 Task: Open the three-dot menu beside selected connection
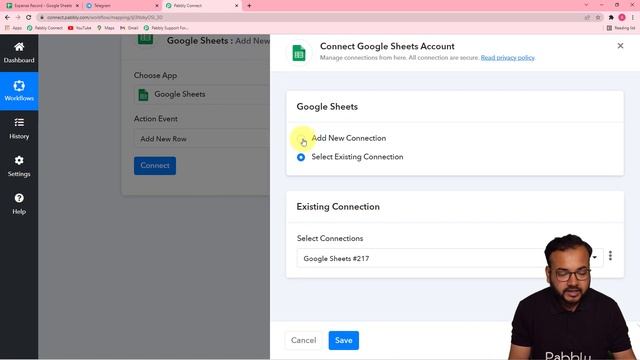pos(610,256)
